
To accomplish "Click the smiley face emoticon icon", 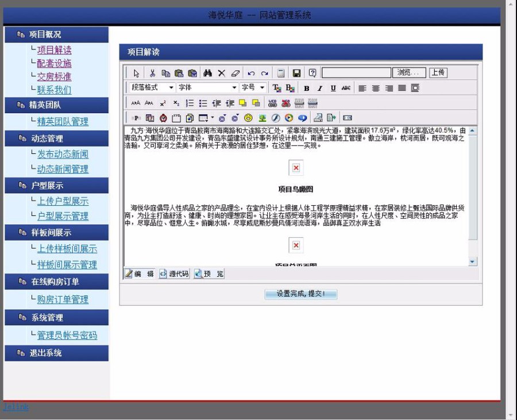I will coord(248,118).
